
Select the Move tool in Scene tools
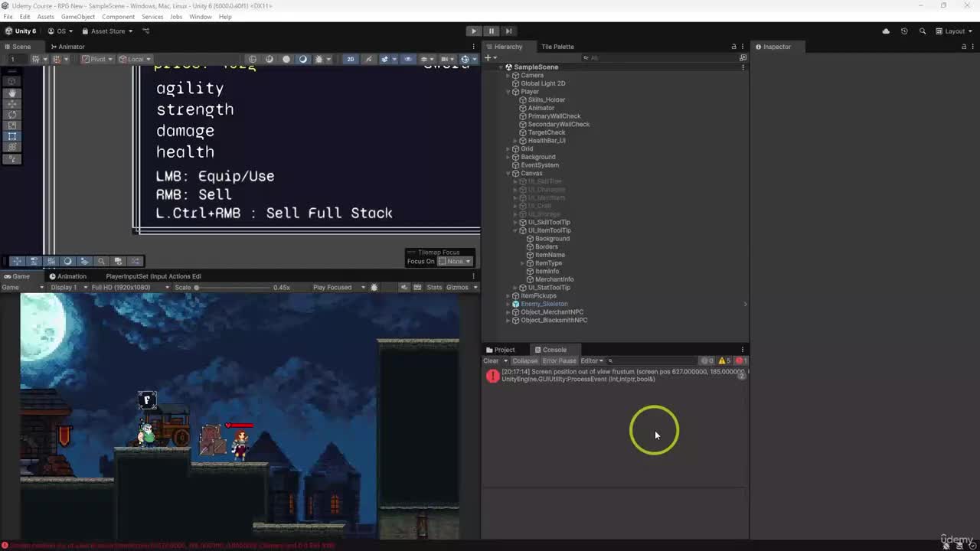[x=12, y=103]
